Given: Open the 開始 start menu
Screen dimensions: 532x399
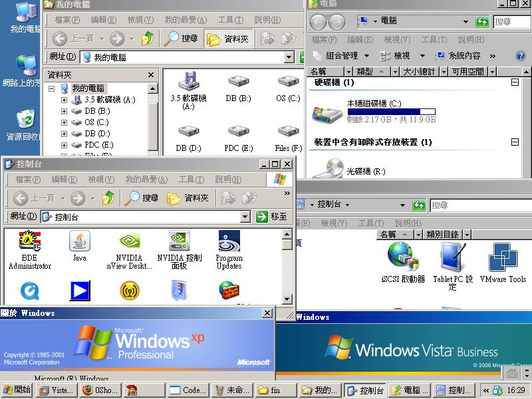Looking at the screenshot, I should (x=17, y=390).
